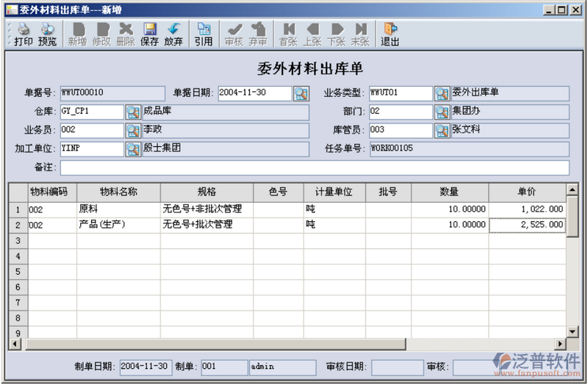Viewport: 588px width, 385px height.
Task: Click the 单价 cell showing 2,525.000
Action: tap(527, 225)
